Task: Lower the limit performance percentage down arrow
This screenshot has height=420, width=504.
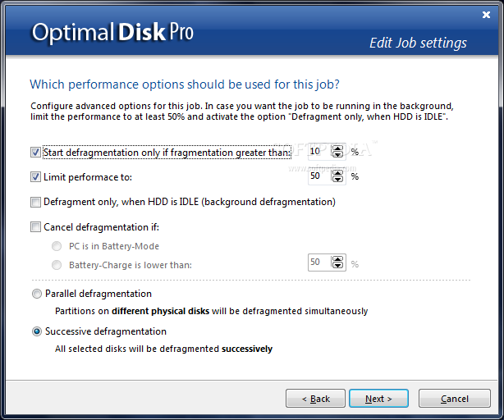Action: click(x=337, y=179)
